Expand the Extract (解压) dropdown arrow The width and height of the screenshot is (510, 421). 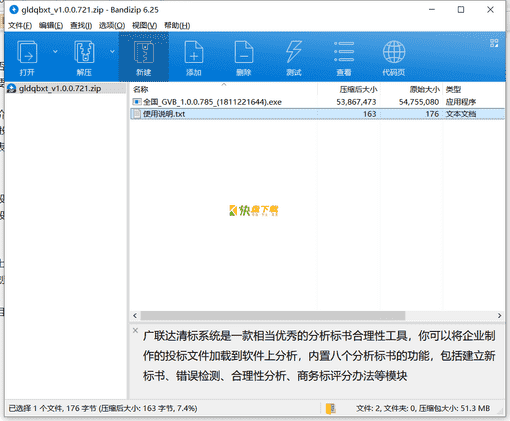point(112,51)
